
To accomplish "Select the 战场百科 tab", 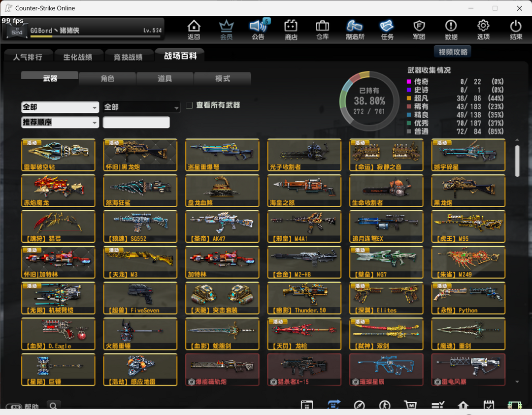I will click(x=180, y=56).
